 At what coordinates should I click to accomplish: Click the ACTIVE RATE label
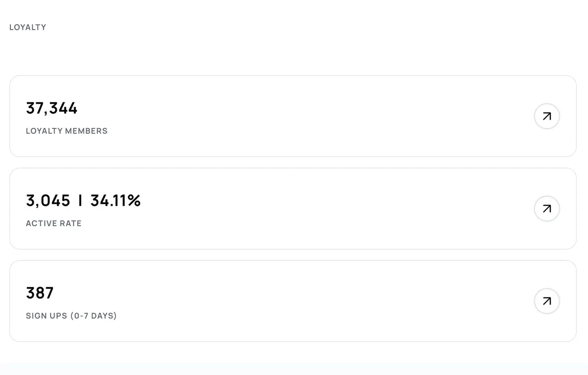[53, 223]
